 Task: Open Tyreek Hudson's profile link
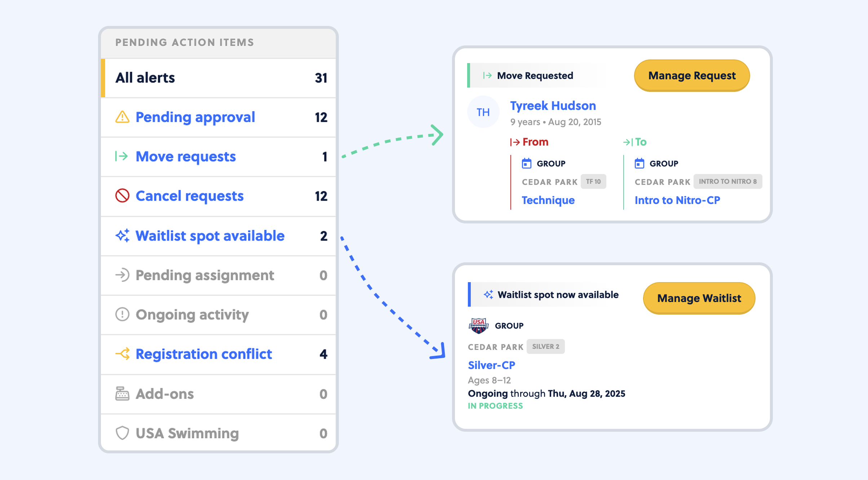pyautogui.click(x=553, y=106)
